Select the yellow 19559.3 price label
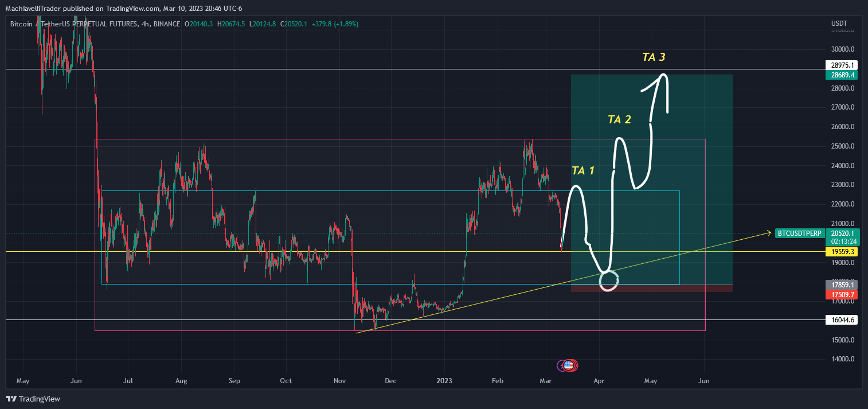Viewport: 868px width, 409px height. point(842,252)
